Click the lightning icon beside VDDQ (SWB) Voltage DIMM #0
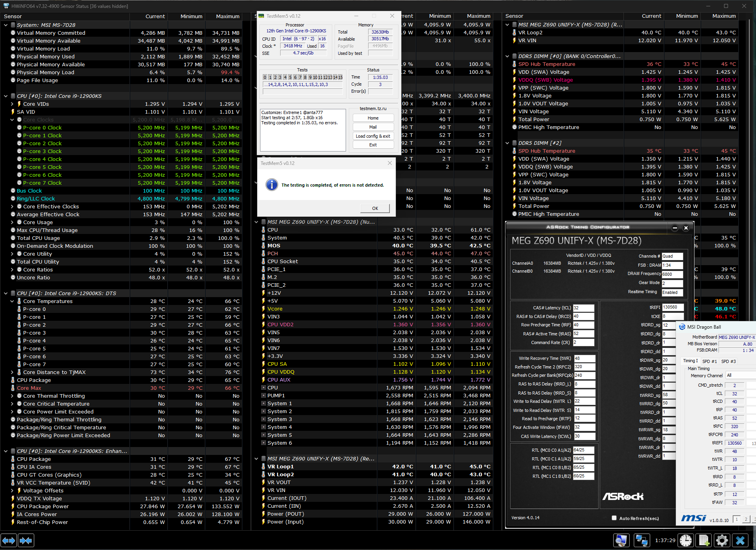The width and height of the screenshot is (756, 550). [x=515, y=80]
